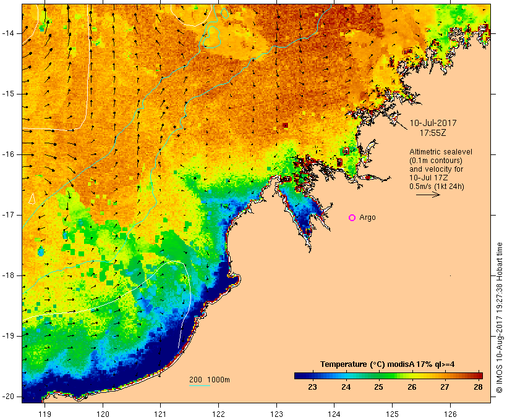Click the colorbar label '24'
This screenshot has height=420, width=507.
pyautogui.click(x=346, y=387)
